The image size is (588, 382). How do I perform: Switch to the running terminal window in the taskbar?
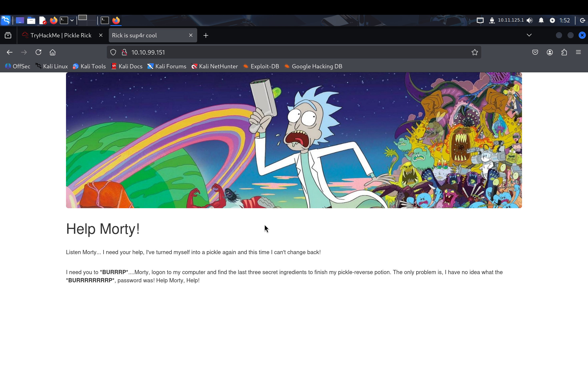[105, 20]
